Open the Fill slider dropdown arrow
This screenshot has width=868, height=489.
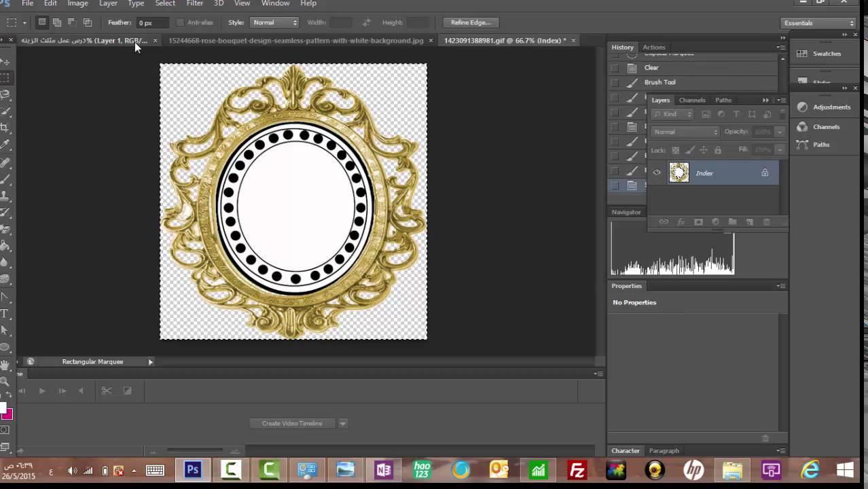(x=780, y=149)
